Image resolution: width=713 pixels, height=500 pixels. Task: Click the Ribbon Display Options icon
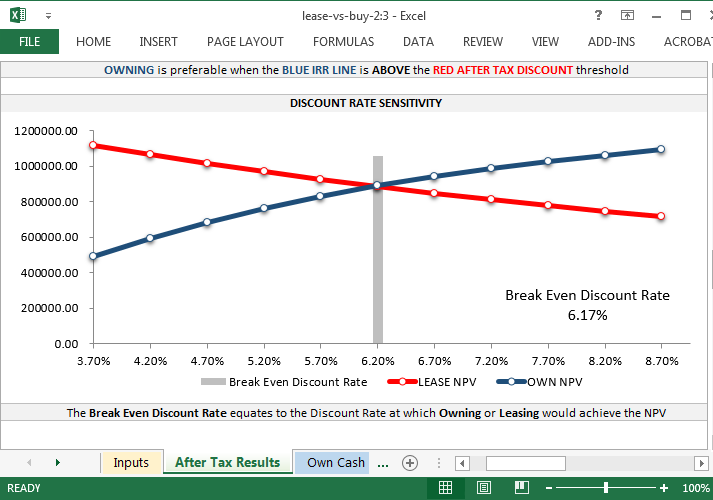628,15
